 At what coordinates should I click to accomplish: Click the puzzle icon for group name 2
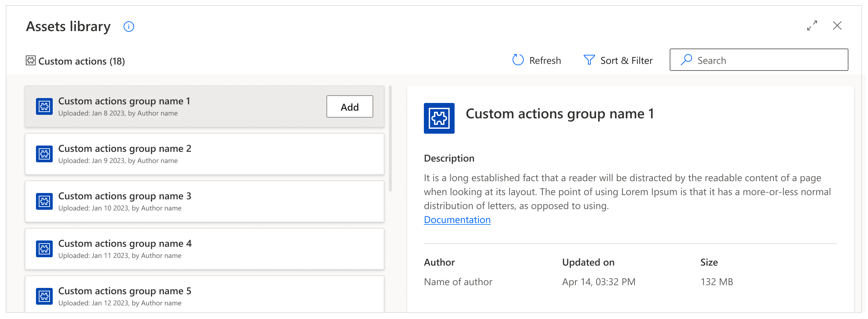point(44,154)
